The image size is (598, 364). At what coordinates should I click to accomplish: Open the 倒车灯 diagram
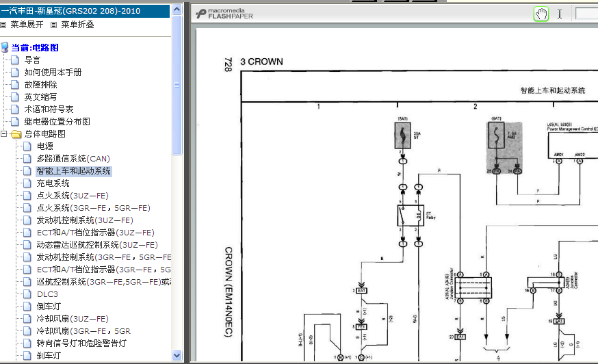[49, 307]
